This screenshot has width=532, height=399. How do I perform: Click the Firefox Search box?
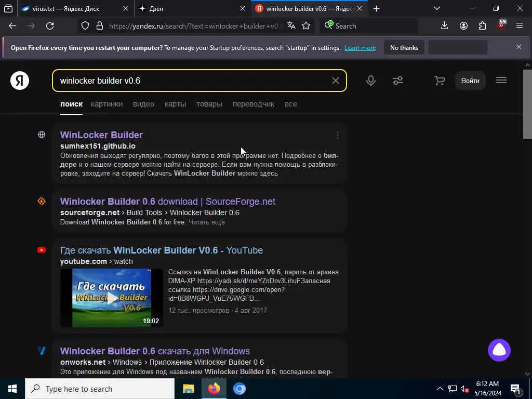(368, 26)
